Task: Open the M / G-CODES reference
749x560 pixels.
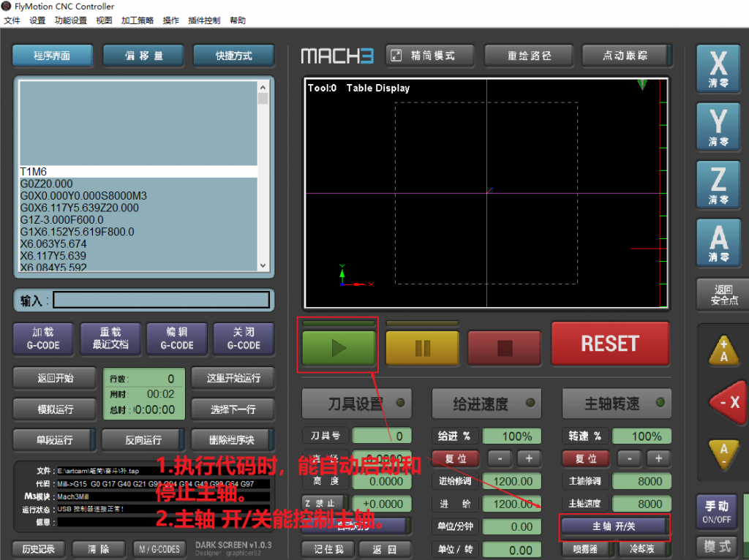Action: click(x=159, y=549)
